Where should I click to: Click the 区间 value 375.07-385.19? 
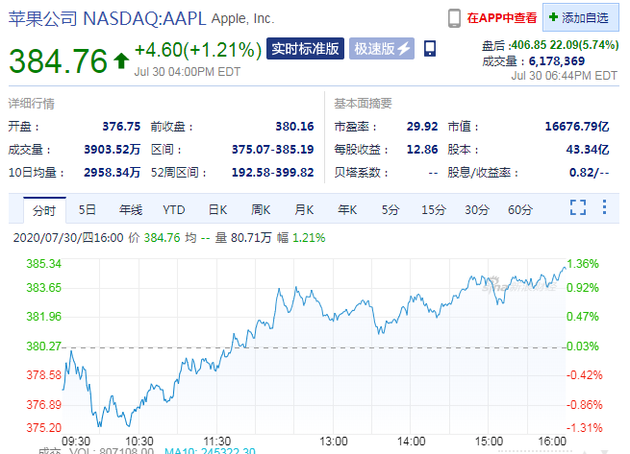pyautogui.click(x=273, y=150)
